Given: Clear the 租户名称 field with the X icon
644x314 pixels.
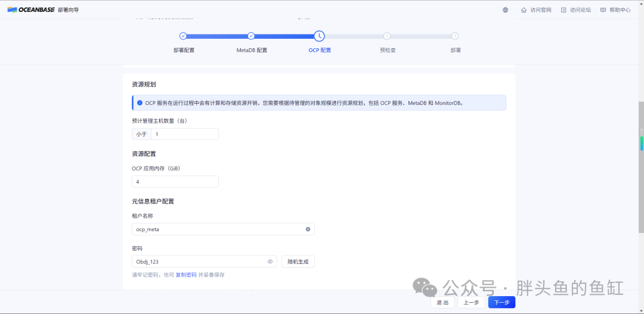Looking at the screenshot, I should [x=308, y=229].
